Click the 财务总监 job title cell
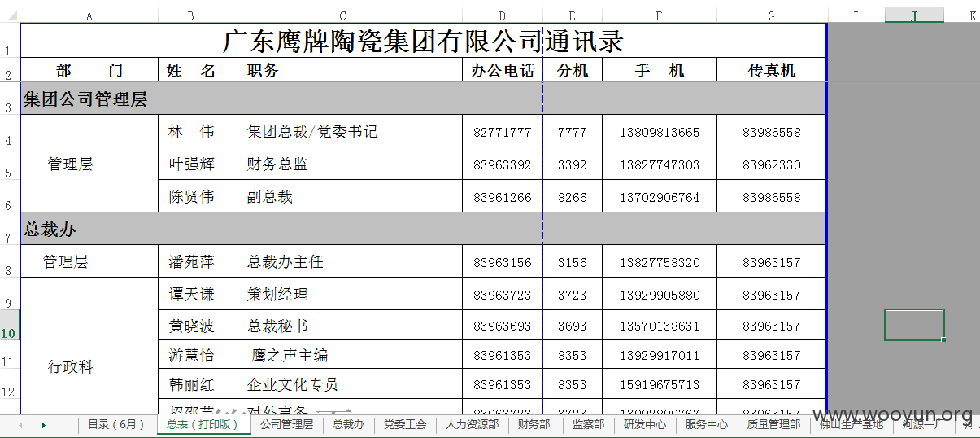The image size is (980, 438). 343,164
